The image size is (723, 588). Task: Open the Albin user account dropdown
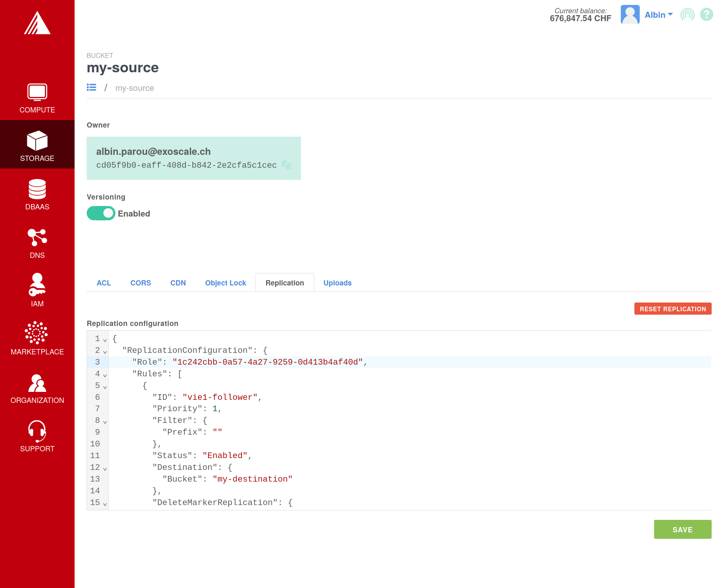point(658,15)
